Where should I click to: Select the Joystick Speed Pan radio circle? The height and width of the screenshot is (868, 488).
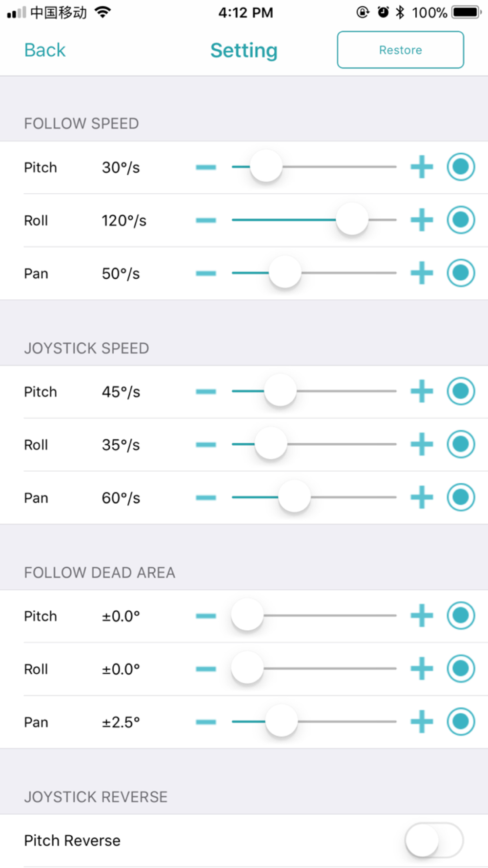point(461,497)
